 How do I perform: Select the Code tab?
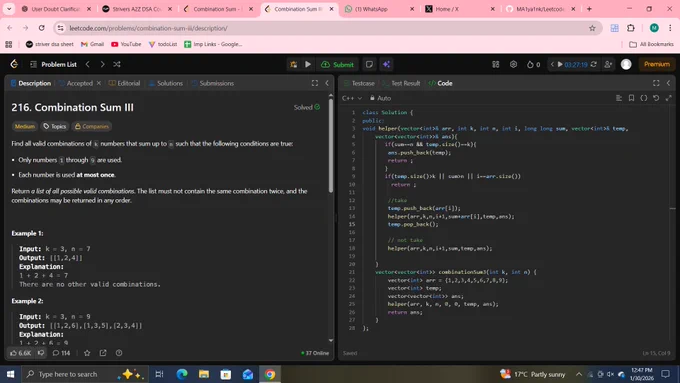click(x=440, y=83)
